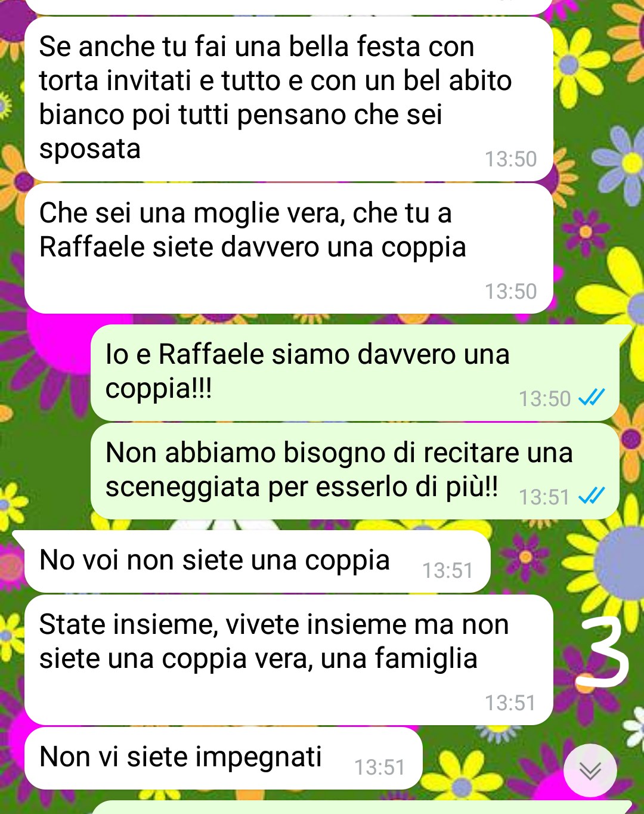Screen dimensions: 644x814
Task: Select message 'No voi non siete una coppia'
Action: click(257, 561)
